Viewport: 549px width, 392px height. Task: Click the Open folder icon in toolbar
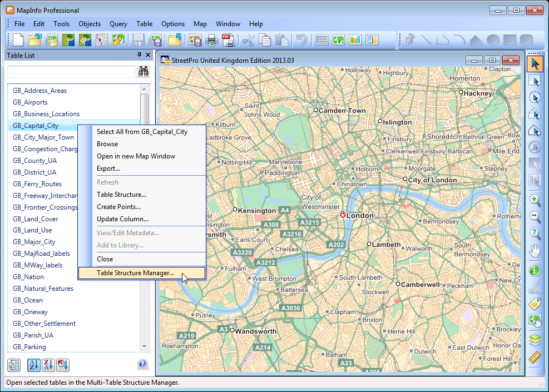(34, 40)
